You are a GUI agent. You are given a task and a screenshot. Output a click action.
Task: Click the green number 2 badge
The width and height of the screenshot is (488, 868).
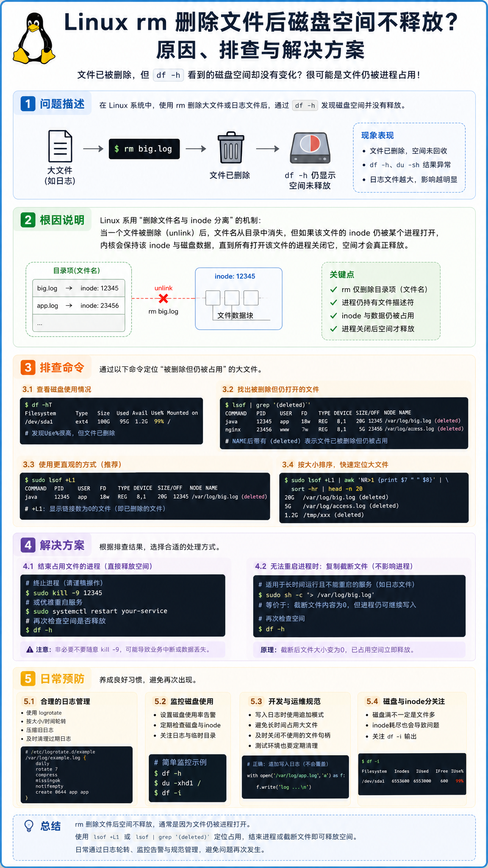(x=28, y=220)
